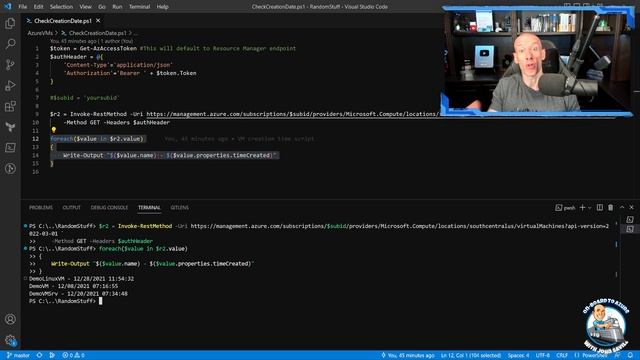Click line number 12 in the editor gutter
This screenshot has height=360, width=640.
click(36, 139)
